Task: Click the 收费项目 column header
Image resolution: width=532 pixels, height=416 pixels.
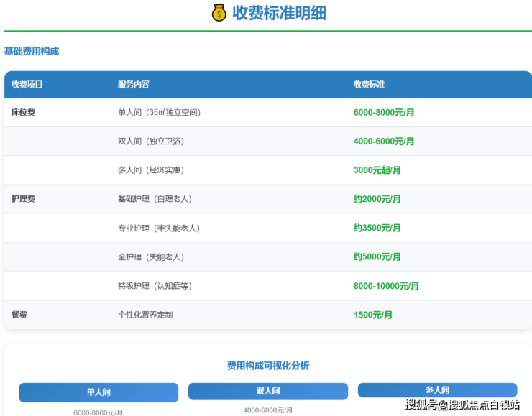Action: tap(27, 85)
